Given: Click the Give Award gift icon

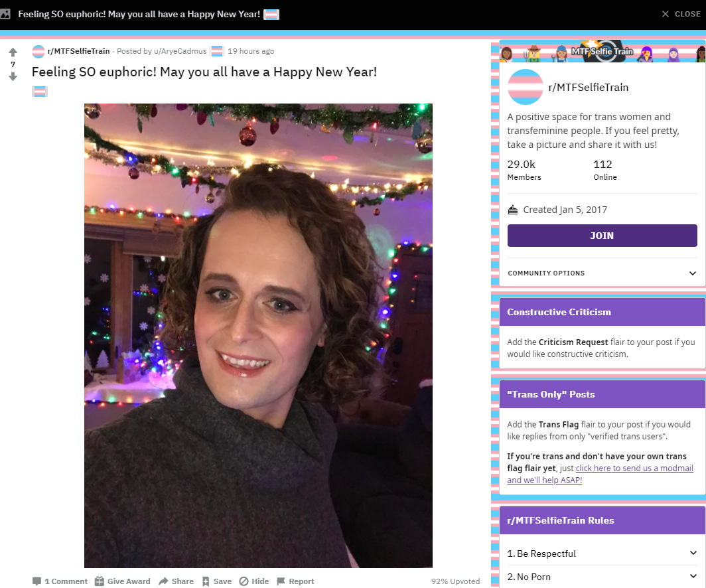Looking at the screenshot, I should (x=100, y=581).
